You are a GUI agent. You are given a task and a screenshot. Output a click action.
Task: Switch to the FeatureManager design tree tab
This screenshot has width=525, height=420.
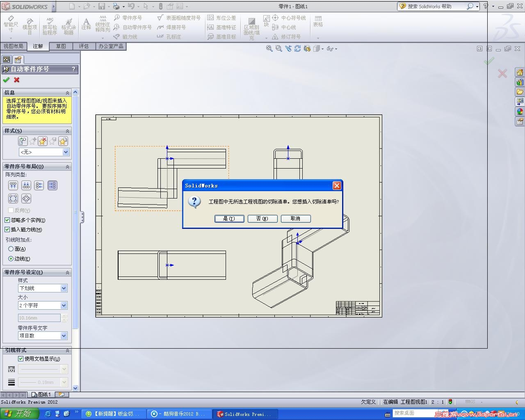coord(7,59)
